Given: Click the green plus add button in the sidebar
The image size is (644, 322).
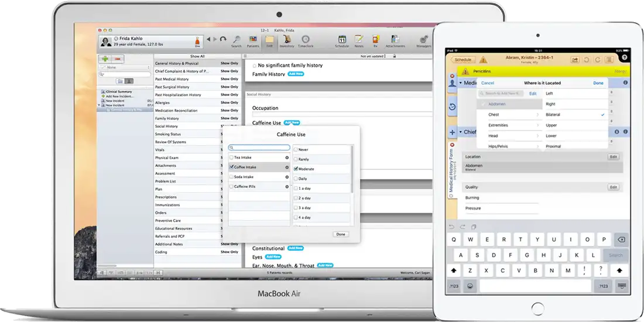Looking at the screenshot, I should tap(105, 59).
